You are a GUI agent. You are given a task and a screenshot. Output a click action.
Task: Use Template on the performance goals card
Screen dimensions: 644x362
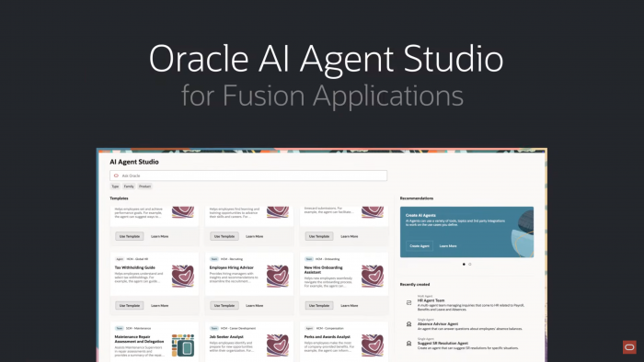click(130, 236)
